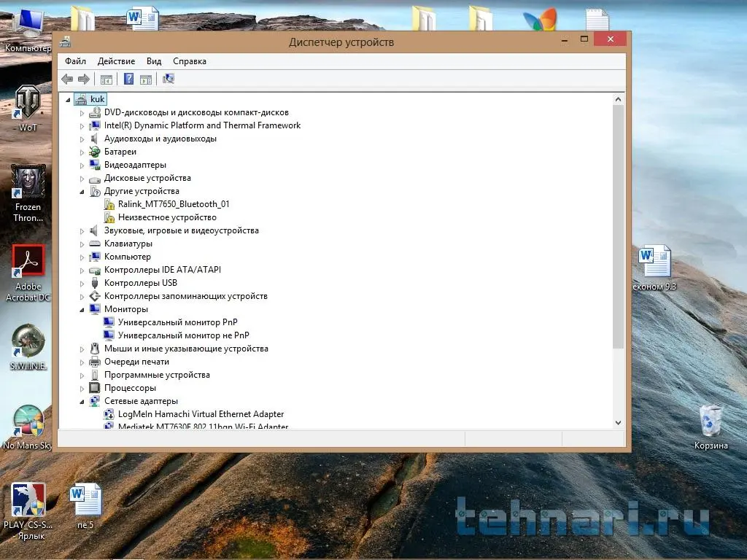Click the Мыши mouse category icon
The width and height of the screenshot is (747, 560).
(95, 349)
